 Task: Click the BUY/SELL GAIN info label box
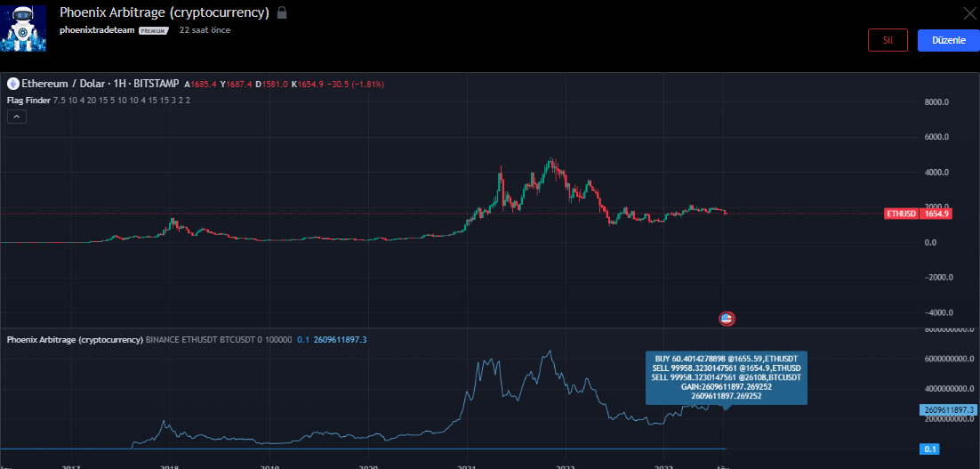(x=726, y=376)
